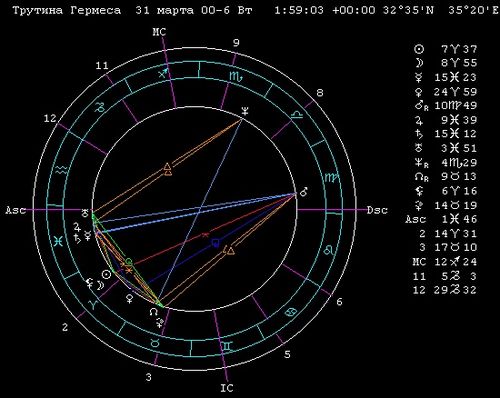Viewport: 500px width, 398px height.
Task: Click the Leo sign glyph on the wheel
Action: tap(329, 249)
